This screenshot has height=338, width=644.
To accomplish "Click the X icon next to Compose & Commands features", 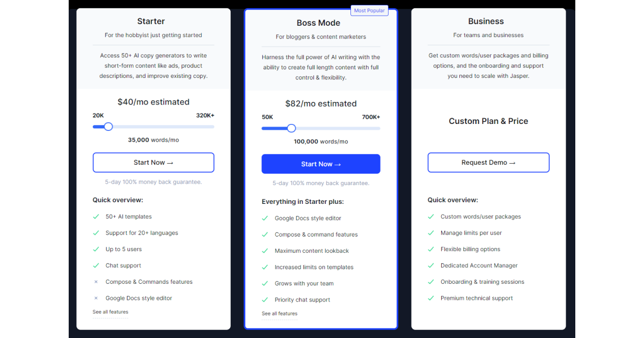I will point(96,282).
